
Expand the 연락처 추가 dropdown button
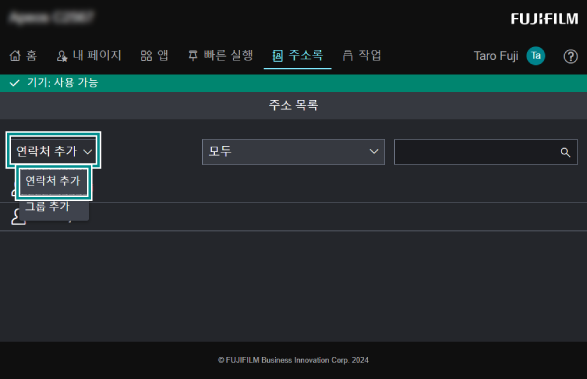(54, 150)
